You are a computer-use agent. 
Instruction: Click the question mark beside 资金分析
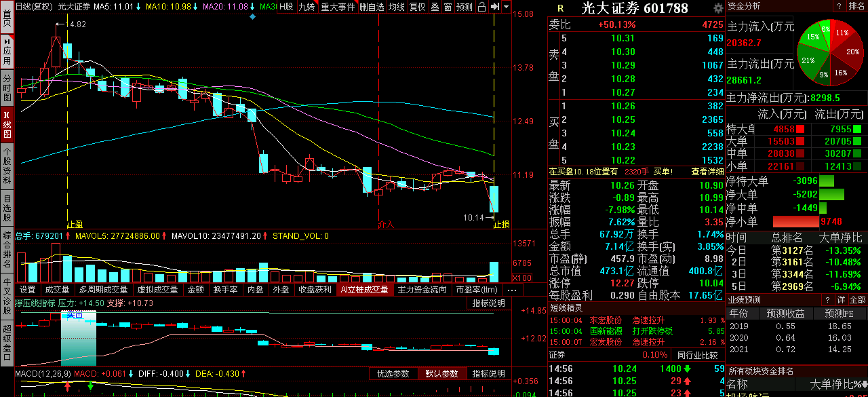coord(838,6)
